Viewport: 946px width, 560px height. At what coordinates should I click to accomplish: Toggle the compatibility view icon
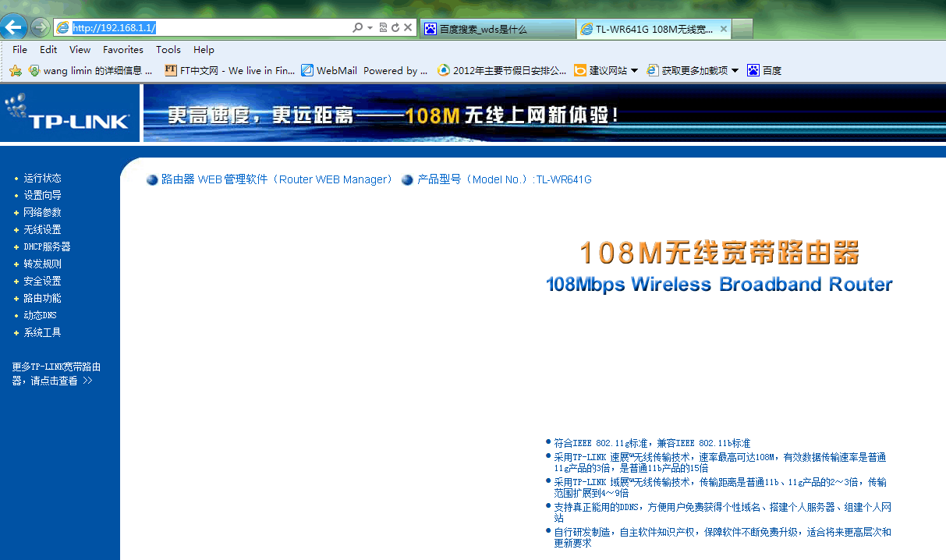click(x=383, y=28)
